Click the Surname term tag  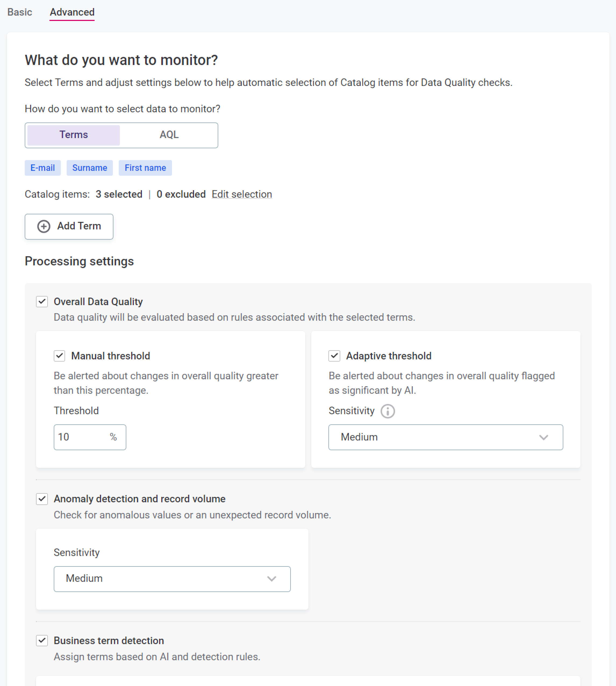[90, 168]
